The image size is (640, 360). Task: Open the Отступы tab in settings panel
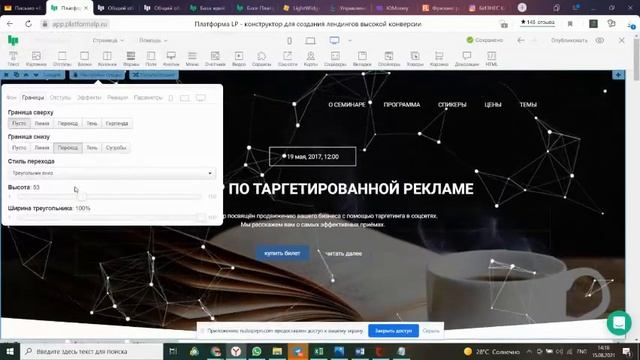pos(60,98)
